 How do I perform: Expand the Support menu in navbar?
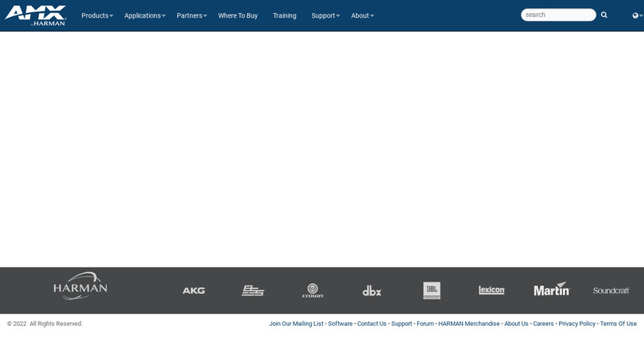tap(326, 15)
